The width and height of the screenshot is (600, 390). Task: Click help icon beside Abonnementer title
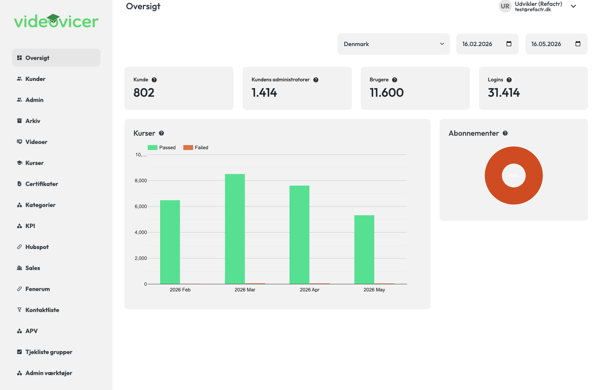(505, 133)
